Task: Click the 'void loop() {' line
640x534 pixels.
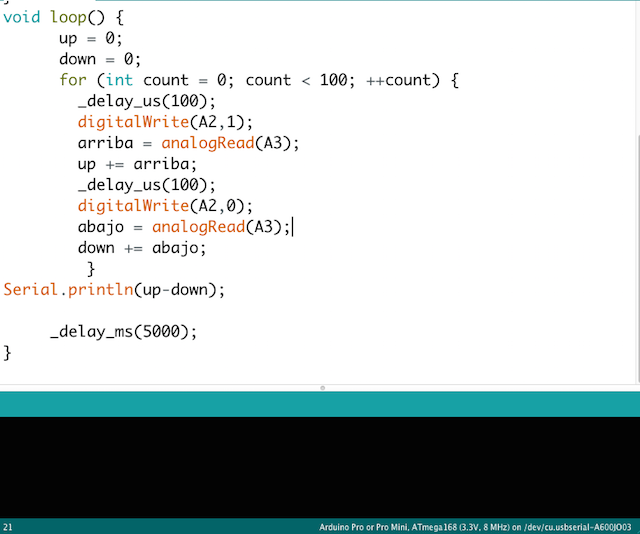Action: pyautogui.click(x=63, y=18)
